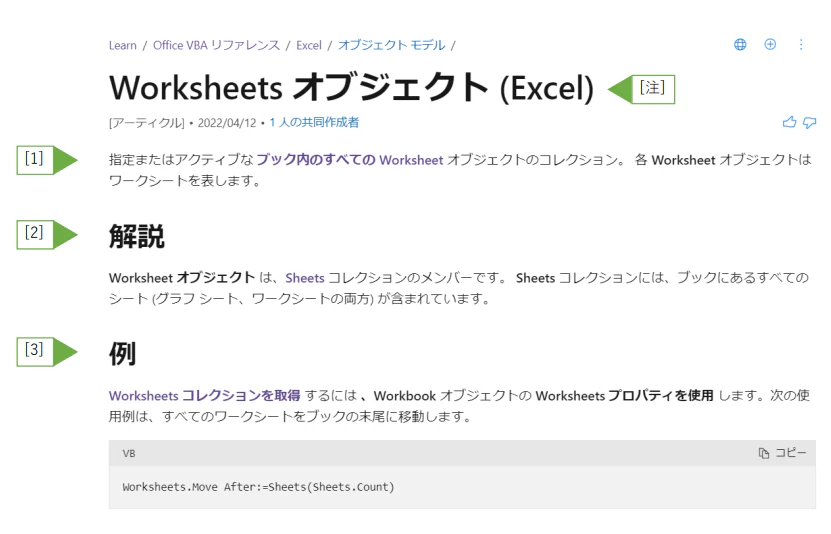The width and height of the screenshot is (831, 534).
Task: Click the コピー button in the code block
Action: pos(782,453)
